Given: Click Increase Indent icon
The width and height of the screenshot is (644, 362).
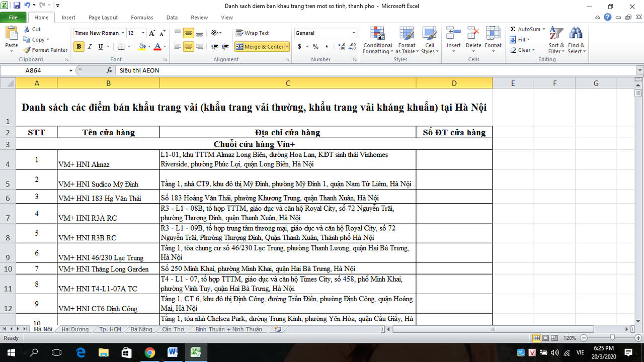Looking at the screenshot, I should pos(225,47).
